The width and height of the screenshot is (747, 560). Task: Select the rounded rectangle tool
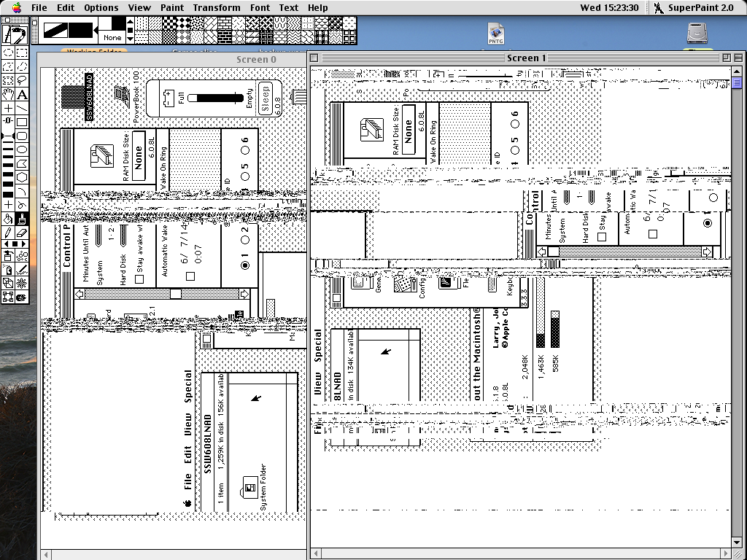point(22,136)
